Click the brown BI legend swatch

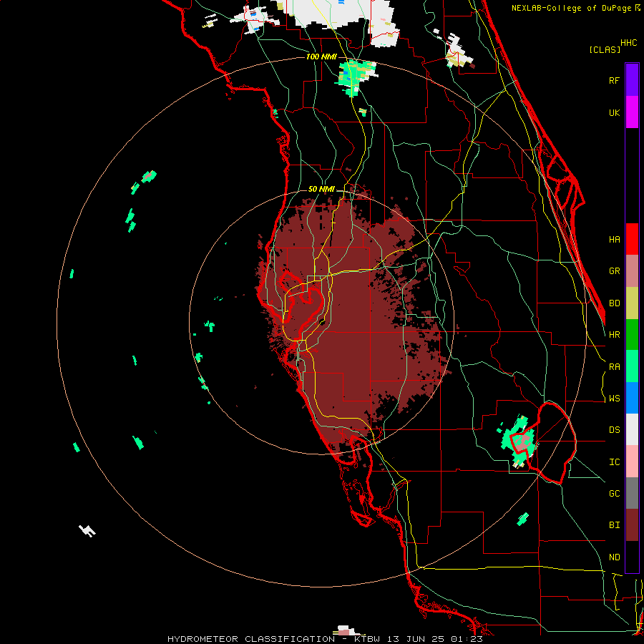(632, 525)
